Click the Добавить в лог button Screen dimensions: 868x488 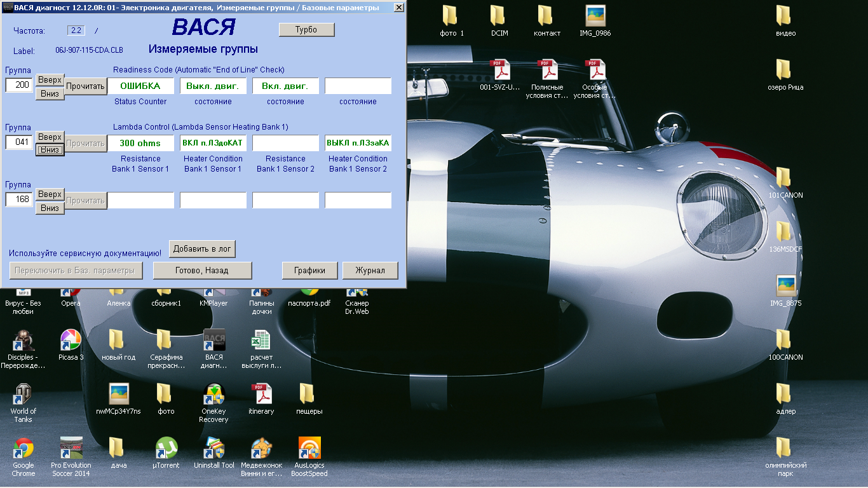(x=202, y=249)
